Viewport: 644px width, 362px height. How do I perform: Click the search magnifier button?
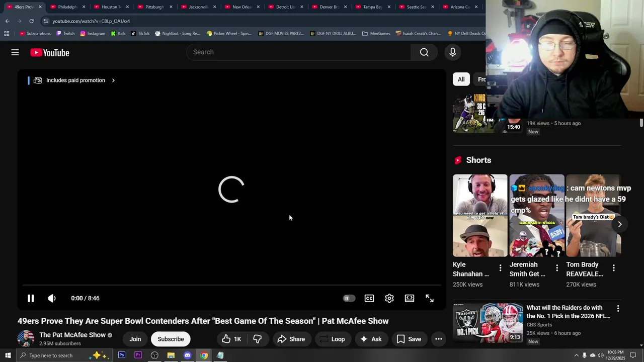pos(424,52)
